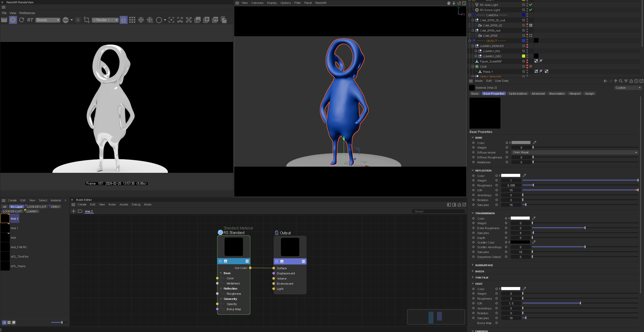Click the add snapshot plus icon

206,20
